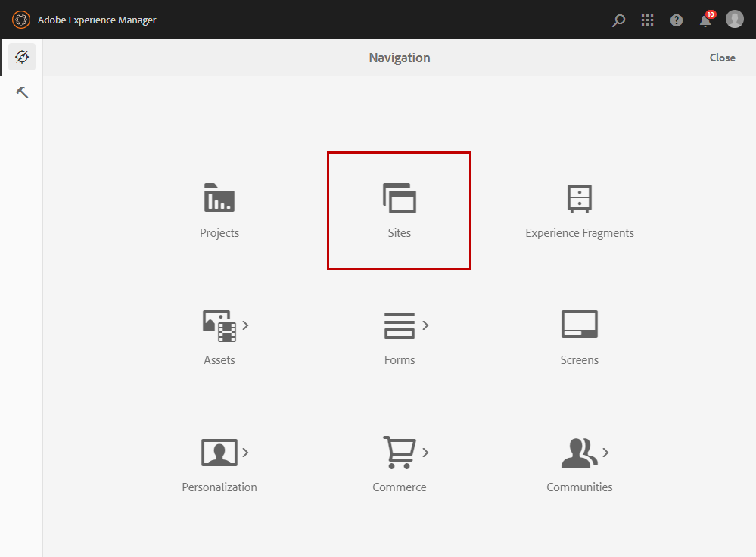Expand the Assets submenu chevron

coord(245,325)
